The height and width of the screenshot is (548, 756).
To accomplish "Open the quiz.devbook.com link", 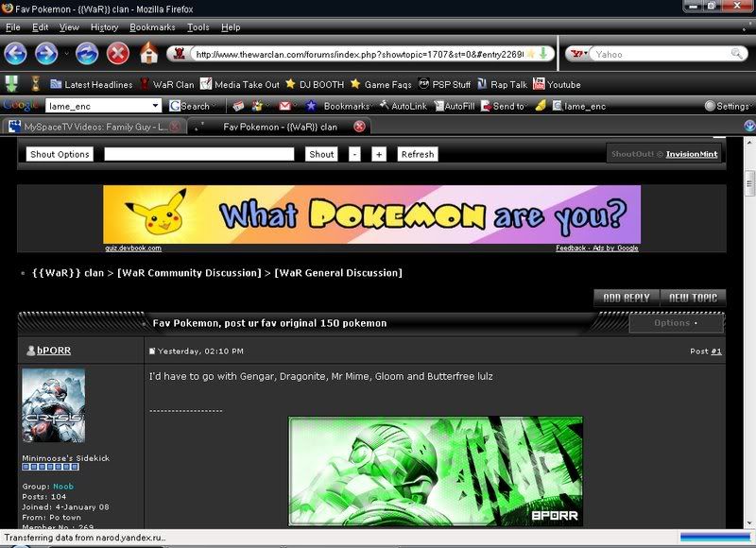I will (x=133, y=248).
